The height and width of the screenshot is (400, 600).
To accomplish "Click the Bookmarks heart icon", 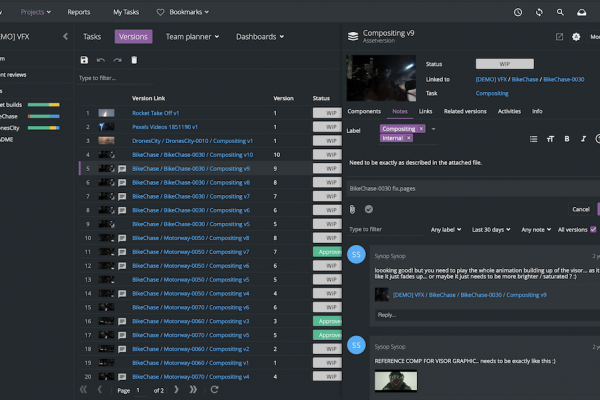I will tap(160, 12).
